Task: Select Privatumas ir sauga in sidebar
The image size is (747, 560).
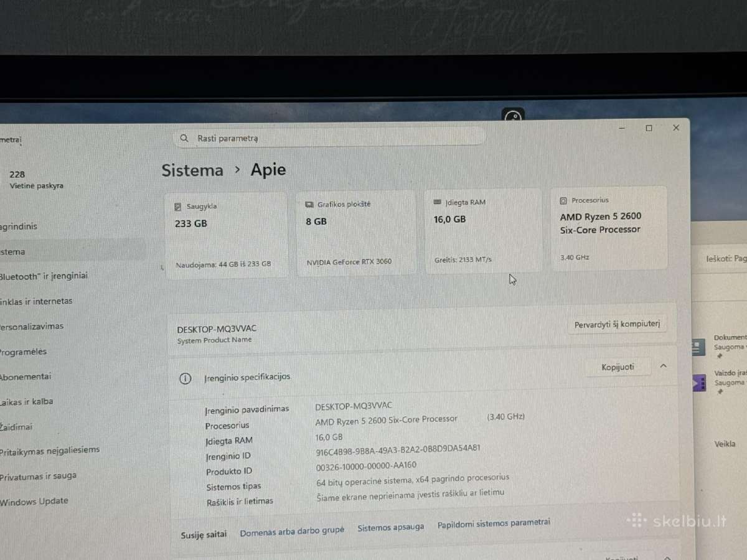Action: [39, 477]
